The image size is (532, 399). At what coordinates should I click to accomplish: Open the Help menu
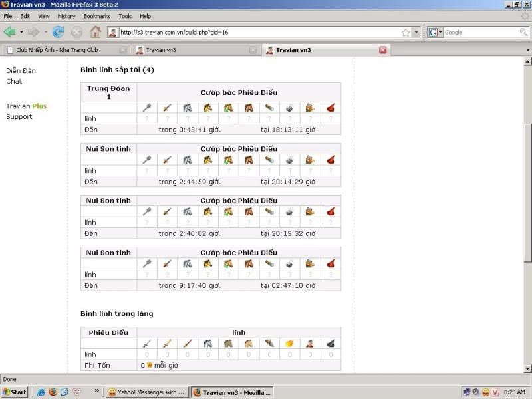(145, 16)
